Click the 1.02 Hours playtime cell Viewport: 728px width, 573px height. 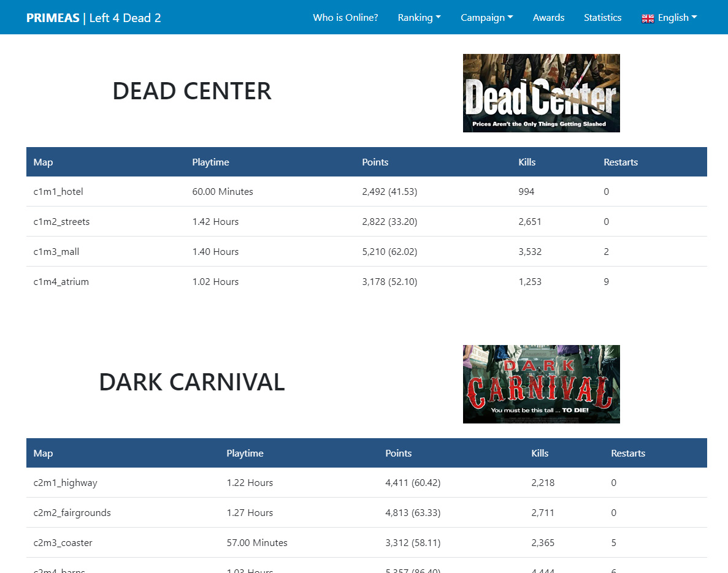click(215, 282)
